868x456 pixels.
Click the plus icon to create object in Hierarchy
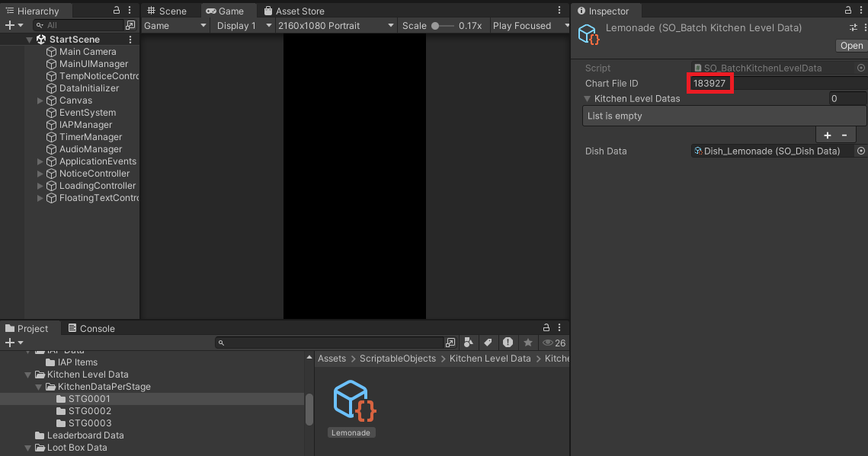(x=9, y=25)
